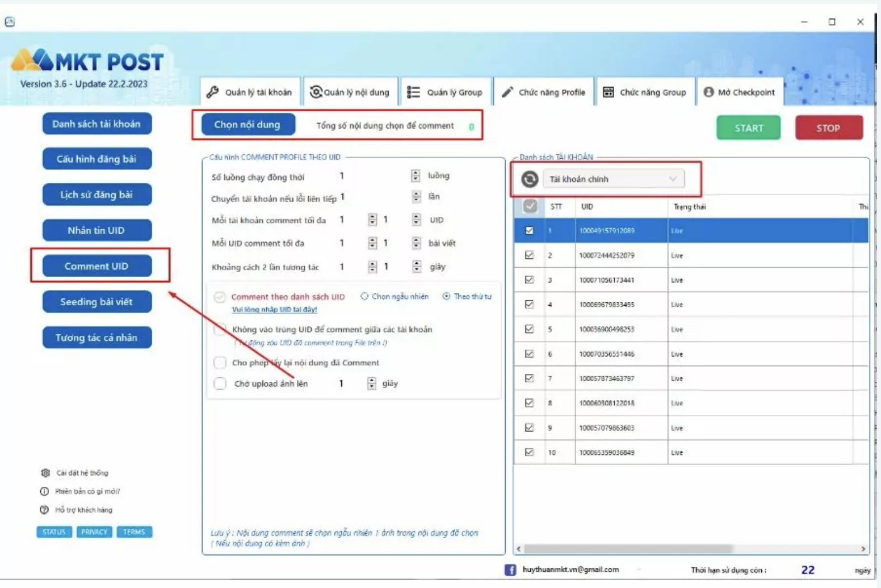Click the pencil icon on Chức năng Profile
Image resolution: width=881 pixels, height=588 pixels.
507,92
